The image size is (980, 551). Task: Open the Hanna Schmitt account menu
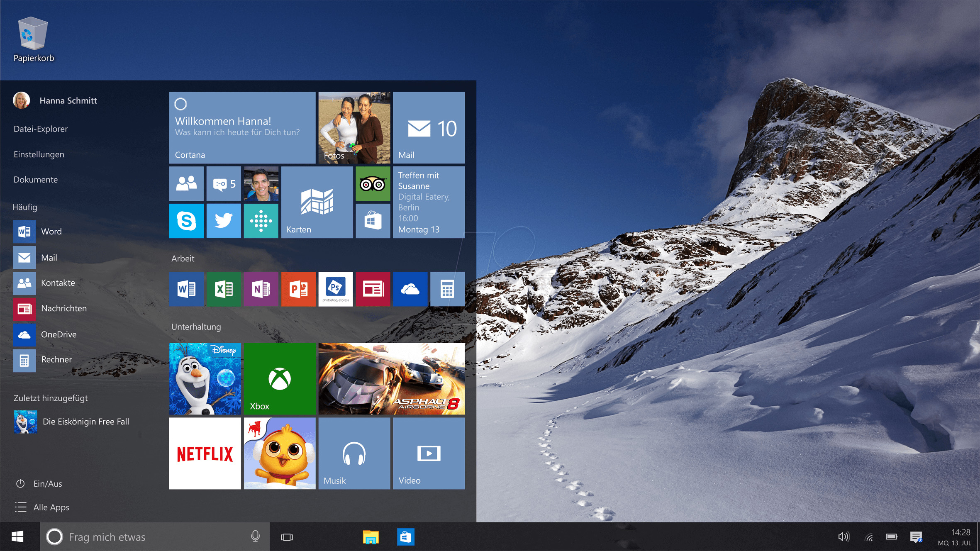[x=68, y=100]
